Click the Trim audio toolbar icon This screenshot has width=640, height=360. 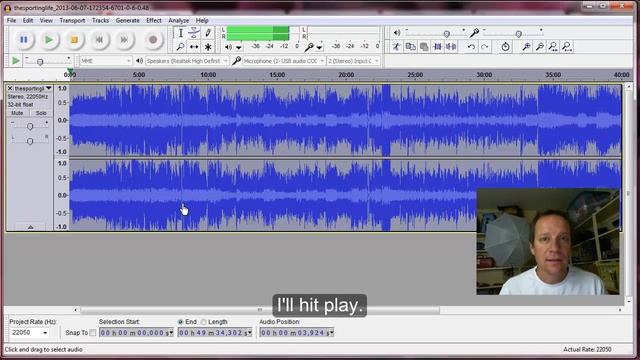coord(438,47)
